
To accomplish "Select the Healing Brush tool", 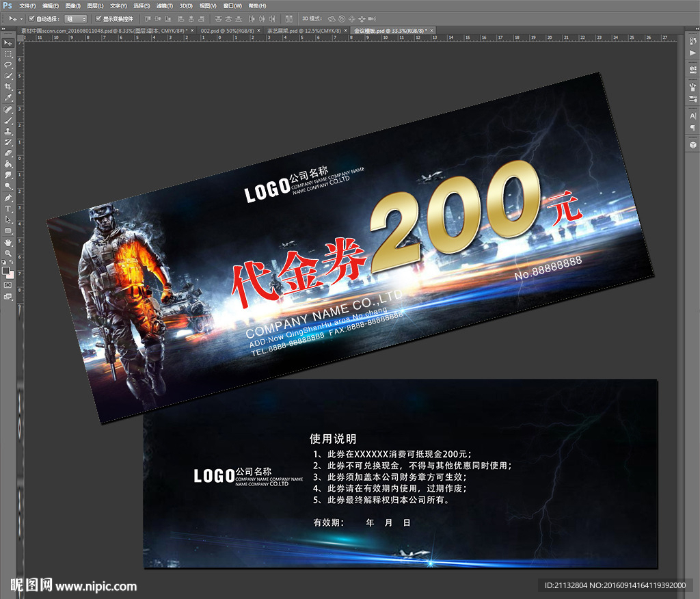I will point(8,109).
